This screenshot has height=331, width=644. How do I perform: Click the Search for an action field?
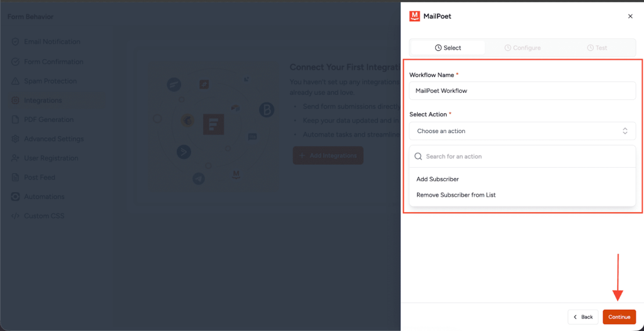click(x=523, y=156)
